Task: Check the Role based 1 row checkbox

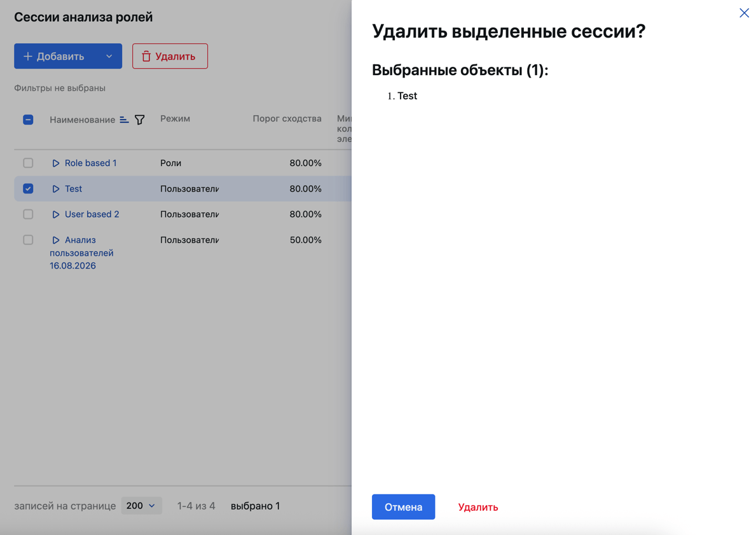Action: point(28,163)
